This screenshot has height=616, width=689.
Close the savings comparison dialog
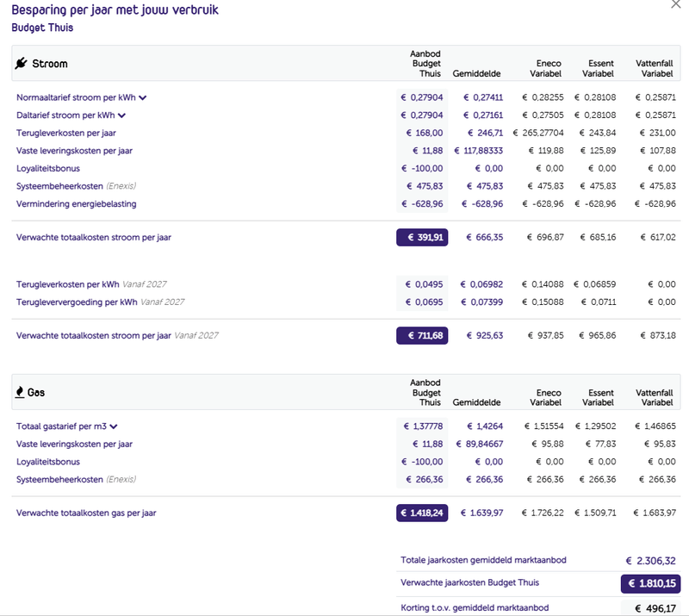(x=675, y=4)
